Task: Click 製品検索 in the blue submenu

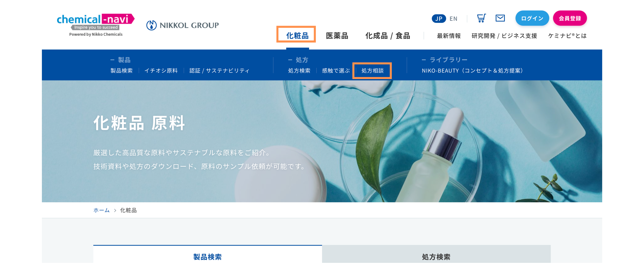Action: click(x=121, y=71)
